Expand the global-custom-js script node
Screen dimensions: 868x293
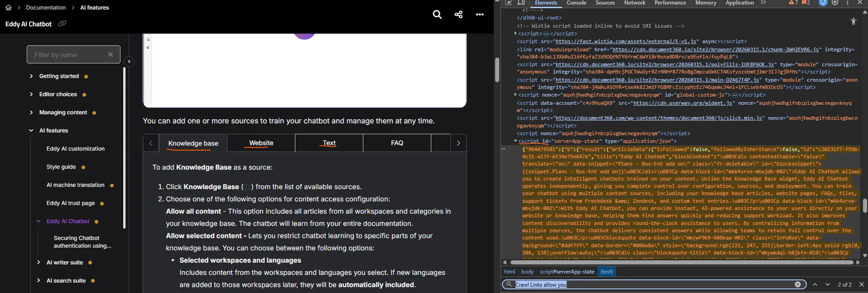(x=516, y=95)
